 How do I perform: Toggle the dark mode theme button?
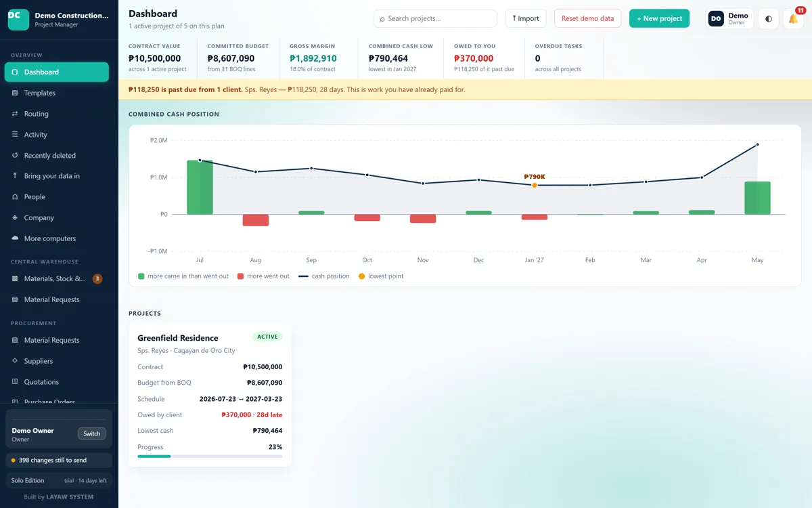(x=768, y=19)
